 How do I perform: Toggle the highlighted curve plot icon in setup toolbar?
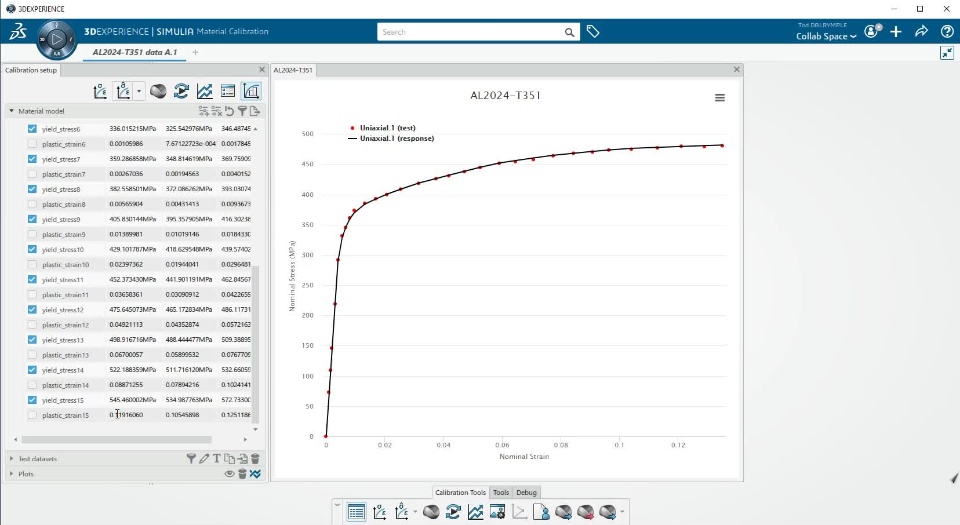pos(251,91)
